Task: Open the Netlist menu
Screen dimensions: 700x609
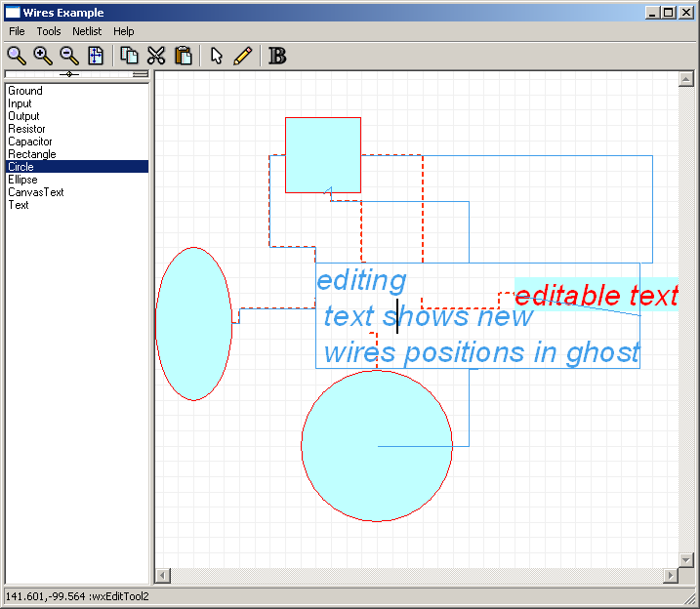Action: coord(87,31)
